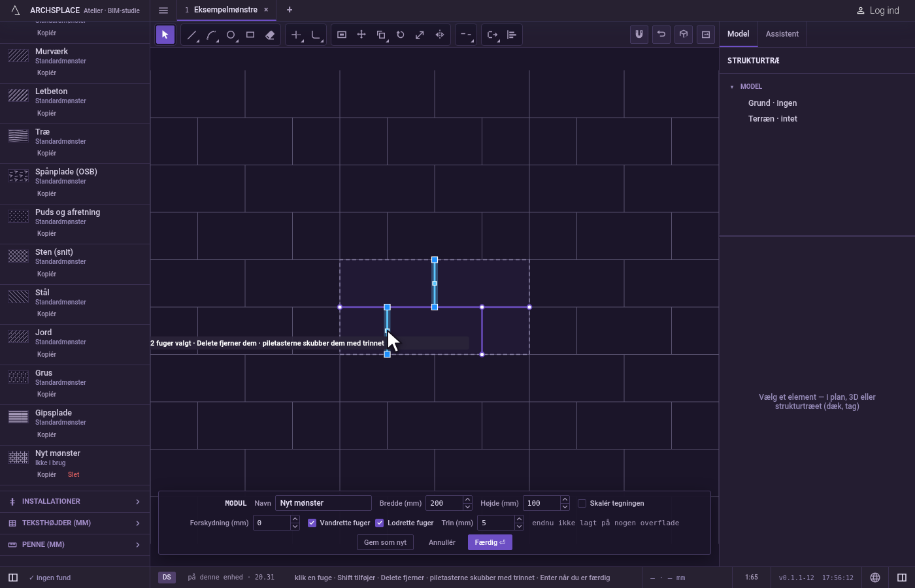This screenshot has height=588, width=915.
Task: Decrease the Trin (mm) value
Action: (x=519, y=527)
